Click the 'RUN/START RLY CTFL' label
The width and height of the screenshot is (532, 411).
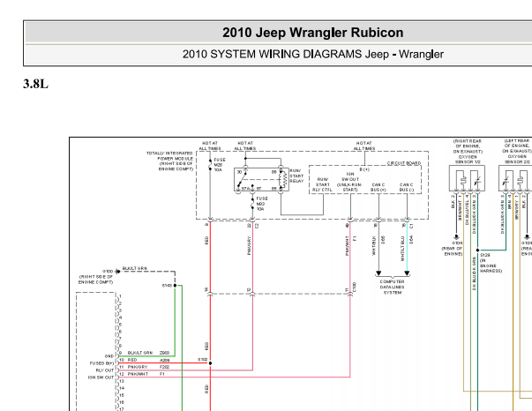click(322, 184)
